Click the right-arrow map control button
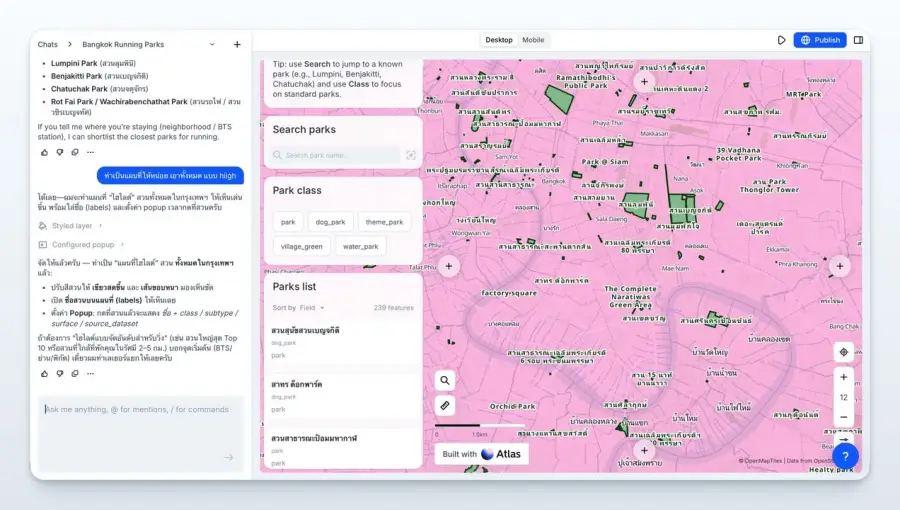 point(844,439)
